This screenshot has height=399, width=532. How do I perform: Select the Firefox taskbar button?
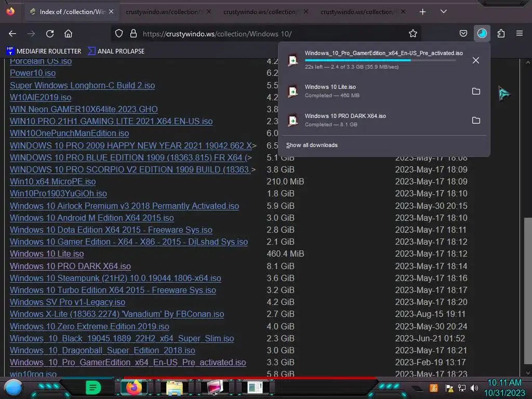point(134,388)
